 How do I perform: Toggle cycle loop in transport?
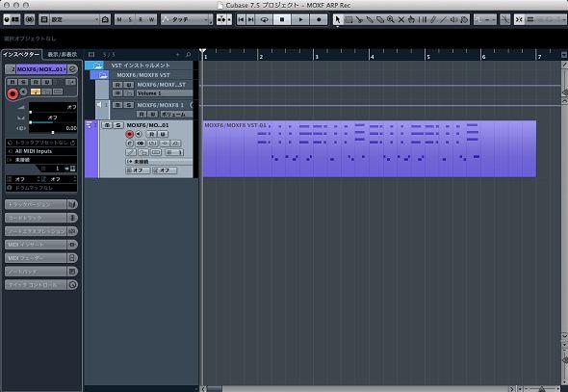click(x=264, y=19)
